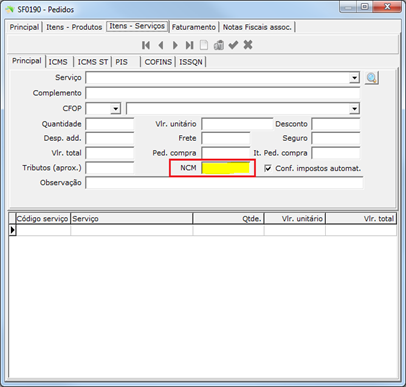Open the ISSQN sub-tab
This screenshot has height=387, width=406.
191,62
